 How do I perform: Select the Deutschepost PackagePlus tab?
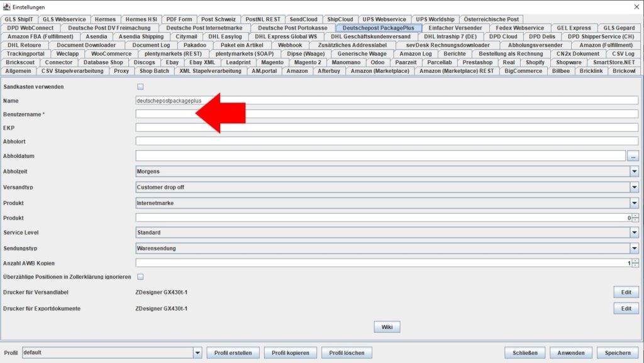(378, 28)
